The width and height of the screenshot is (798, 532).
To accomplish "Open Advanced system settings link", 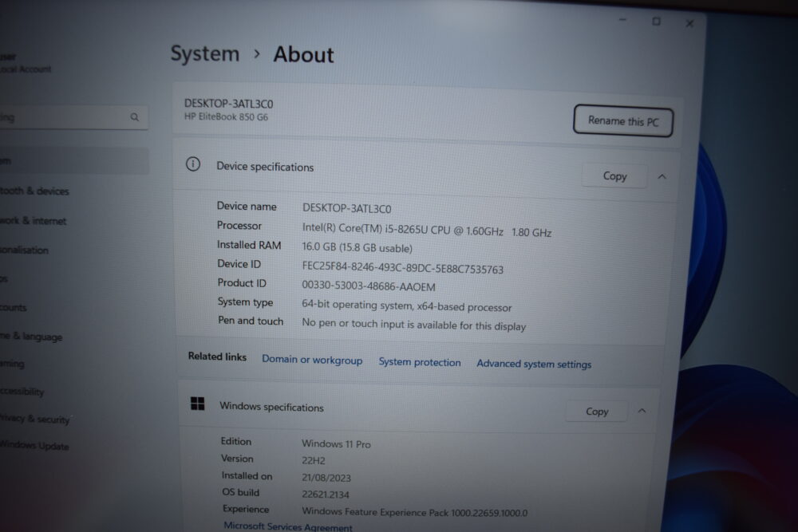I will tap(534, 365).
